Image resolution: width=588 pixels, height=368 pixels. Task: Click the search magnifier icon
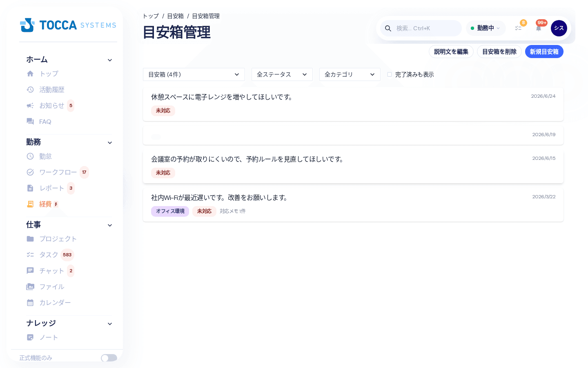(388, 28)
